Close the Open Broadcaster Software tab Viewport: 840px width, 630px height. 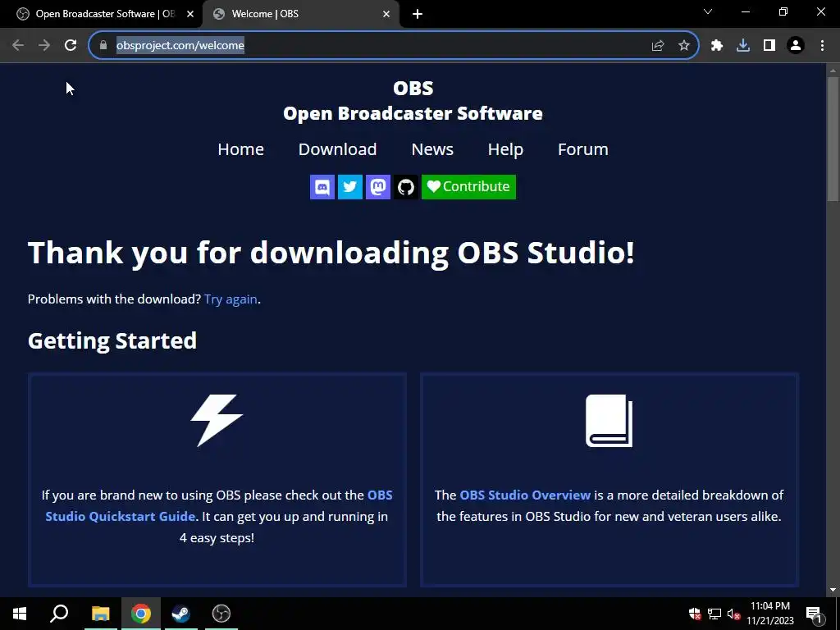(x=190, y=14)
